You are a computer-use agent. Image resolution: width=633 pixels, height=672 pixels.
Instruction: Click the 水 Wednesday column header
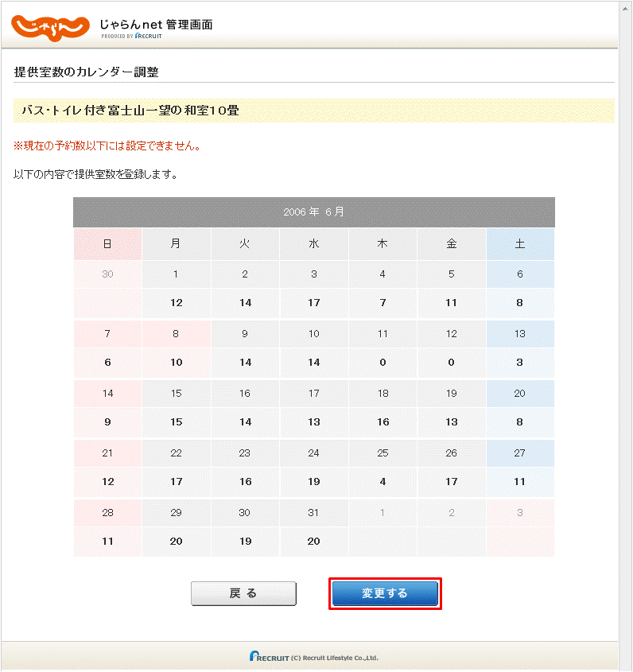coord(313,244)
